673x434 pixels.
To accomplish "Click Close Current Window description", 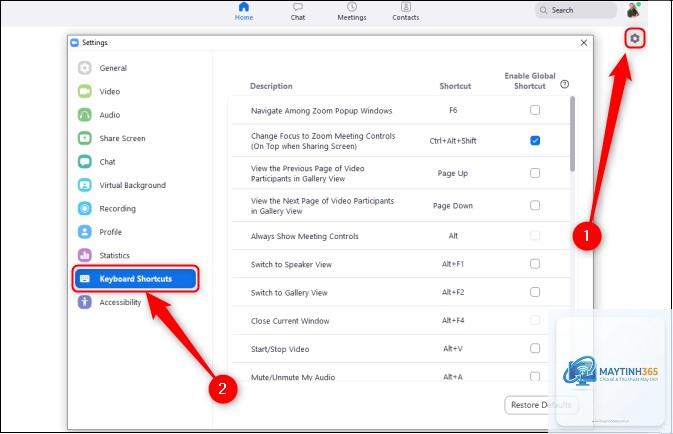I will (290, 321).
